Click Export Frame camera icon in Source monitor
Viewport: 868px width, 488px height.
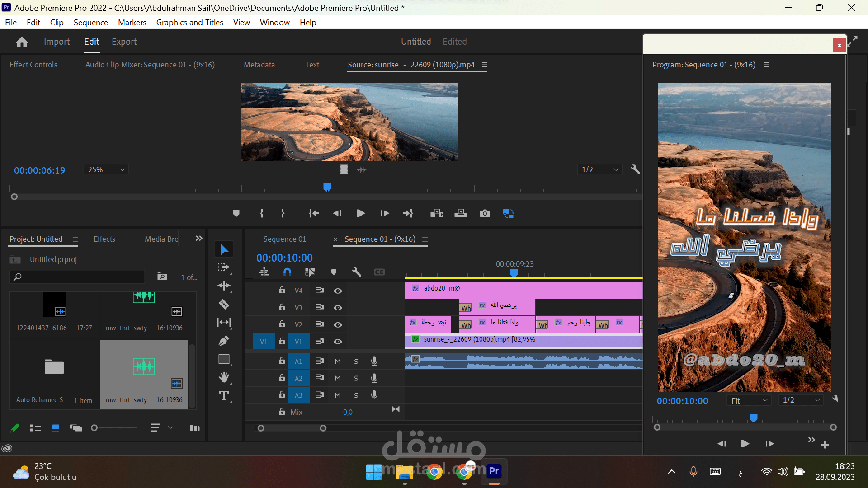click(485, 213)
